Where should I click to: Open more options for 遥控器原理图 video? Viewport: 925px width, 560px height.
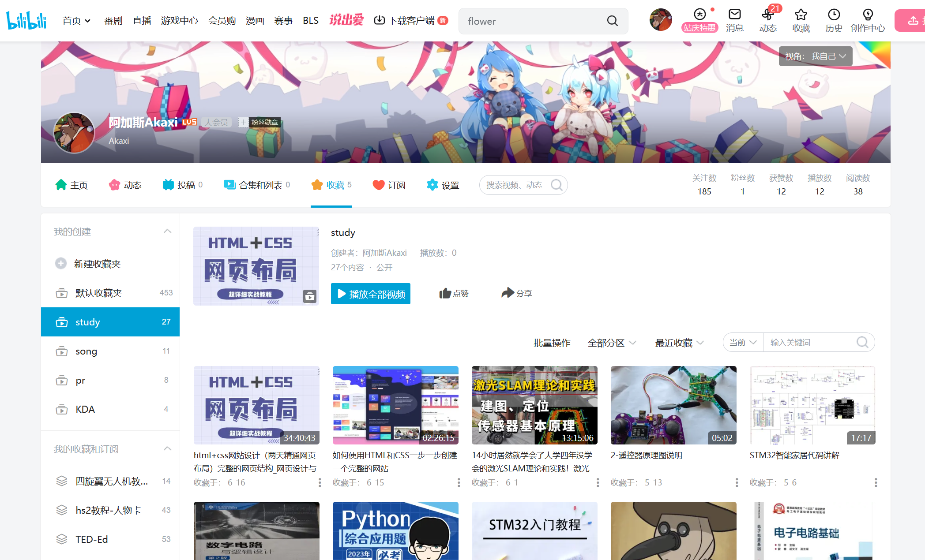pos(737,482)
